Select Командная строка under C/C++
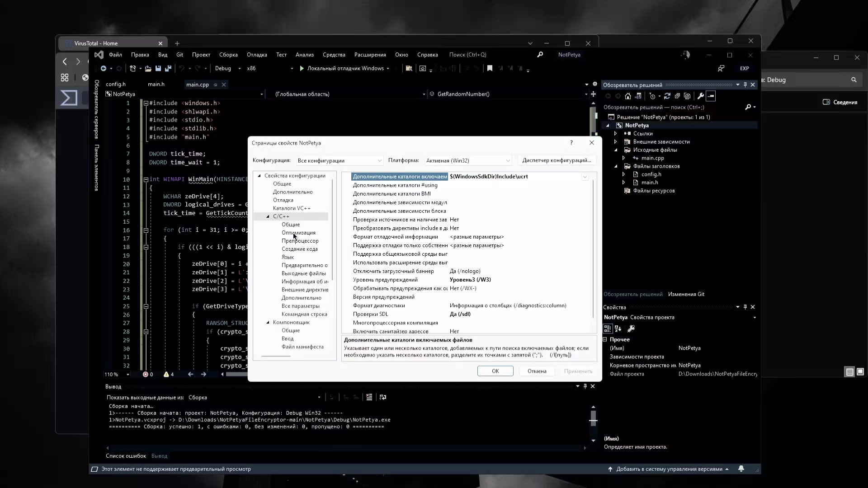 click(304, 314)
